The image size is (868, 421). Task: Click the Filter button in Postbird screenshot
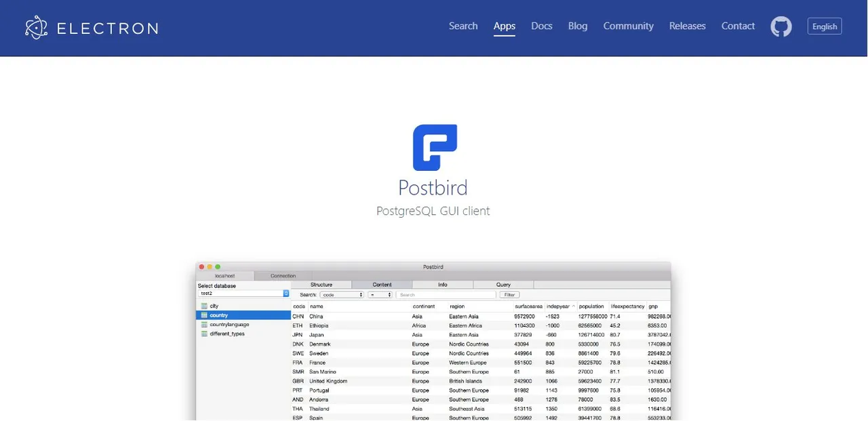[x=509, y=295]
